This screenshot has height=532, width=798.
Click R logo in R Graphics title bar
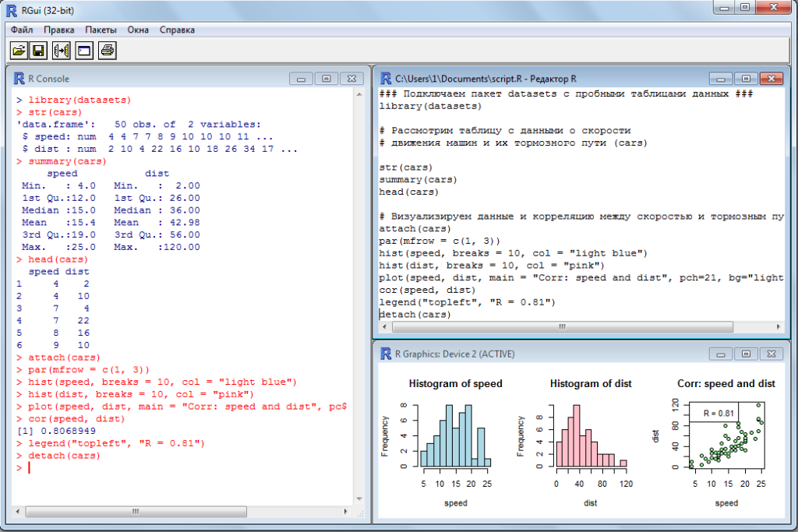pyautogui.click(x=385, y=354)
